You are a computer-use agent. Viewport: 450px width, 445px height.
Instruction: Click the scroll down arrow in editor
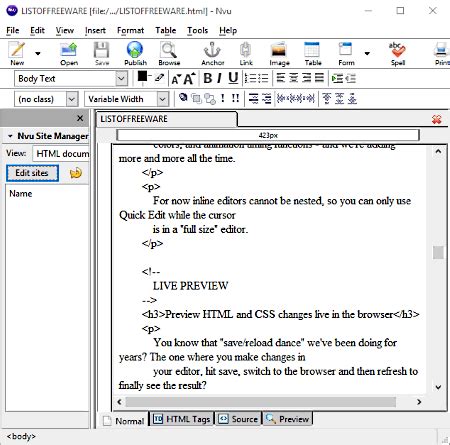point(438,387)
